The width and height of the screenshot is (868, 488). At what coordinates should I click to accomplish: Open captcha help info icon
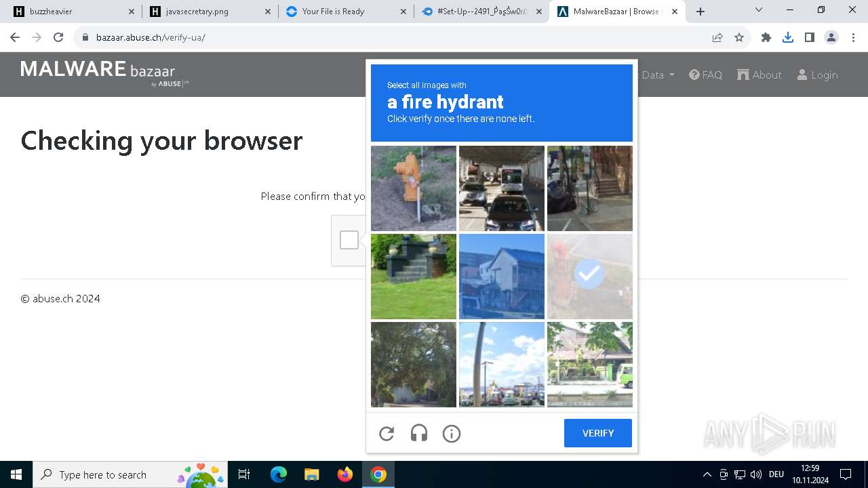[x=452, y=433]
